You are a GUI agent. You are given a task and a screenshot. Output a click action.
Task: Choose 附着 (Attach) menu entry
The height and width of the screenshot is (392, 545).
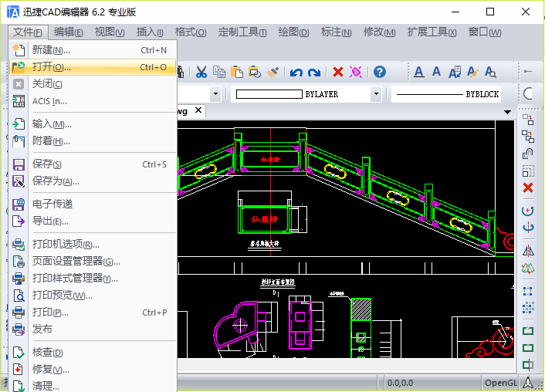[x=93, y=141]
